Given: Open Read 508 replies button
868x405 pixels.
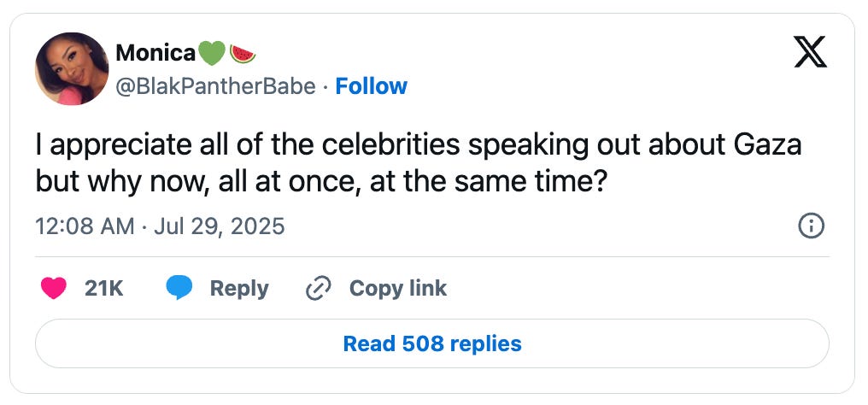Looking at the screenshot, I should (x=432, y=343).
